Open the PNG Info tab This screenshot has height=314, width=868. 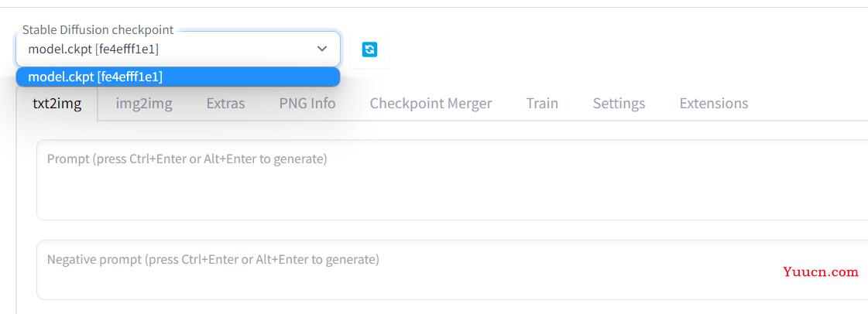[307, 104]
